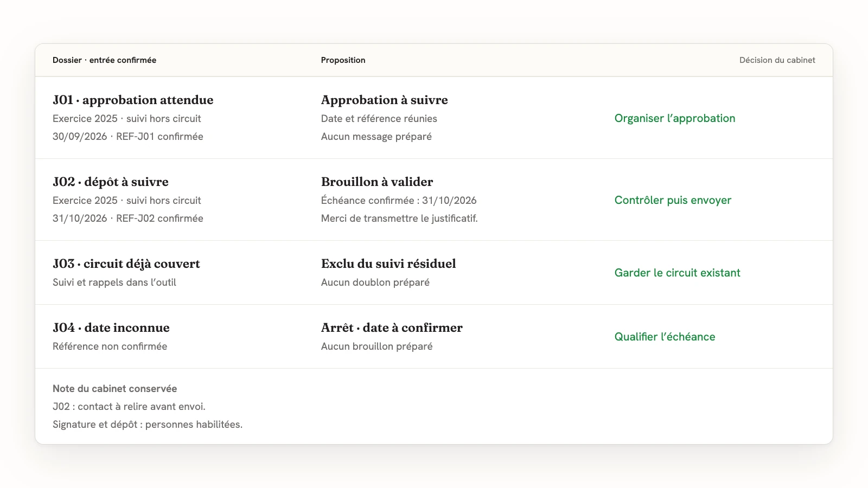
Task: Click 'Note du cabinet conservée' heading
Action: coord(115,389)
